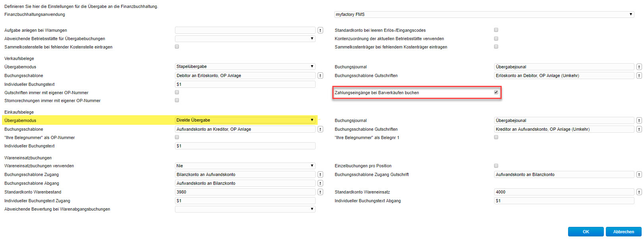Edit Standardkonto Warenbestand field 3980
The width and height of the screenshot is (644, 240).
point(245,192)
